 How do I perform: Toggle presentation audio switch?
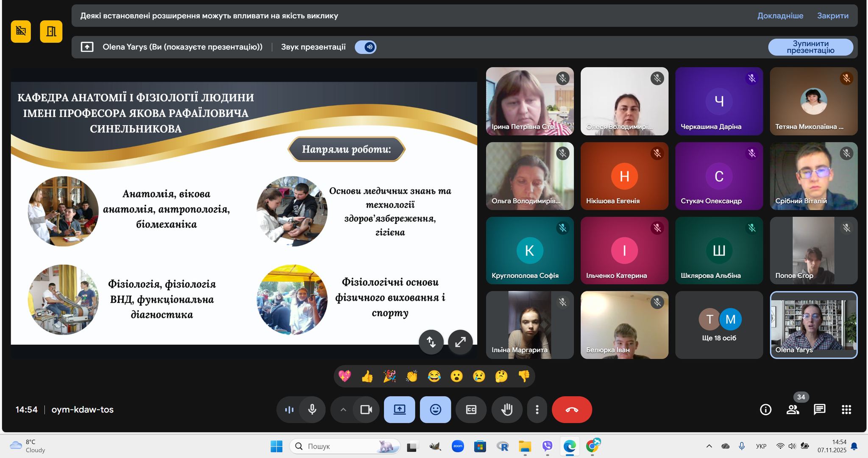(365, 47)
